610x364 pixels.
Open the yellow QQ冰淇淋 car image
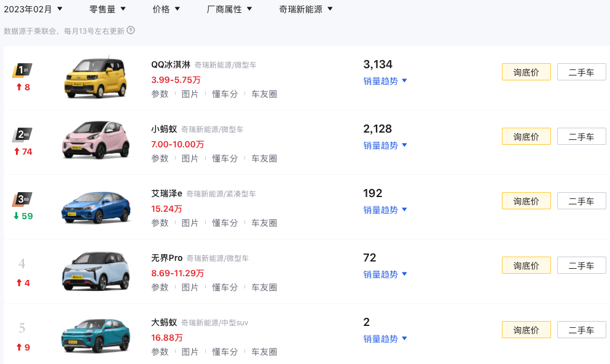point(96,77)
